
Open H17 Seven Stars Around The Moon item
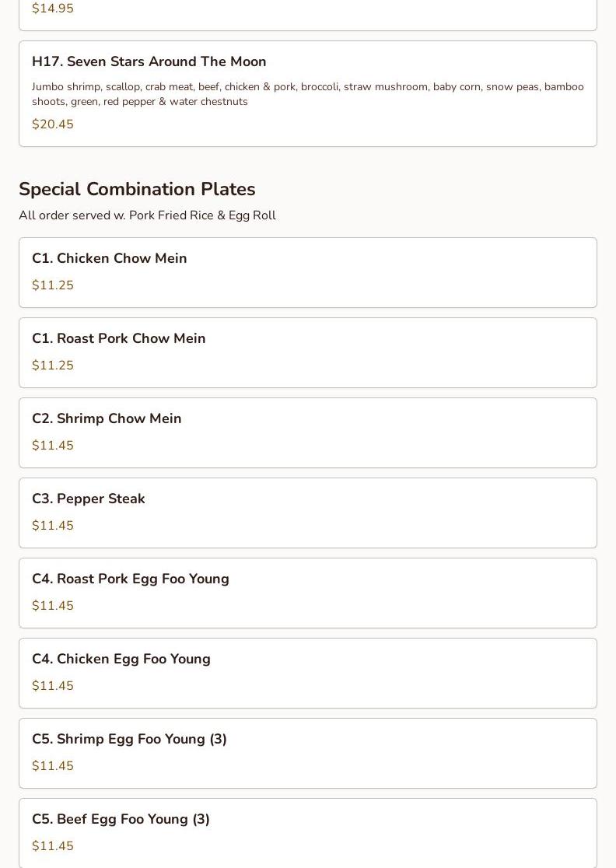pyautogui.click(x=149, y=61)
